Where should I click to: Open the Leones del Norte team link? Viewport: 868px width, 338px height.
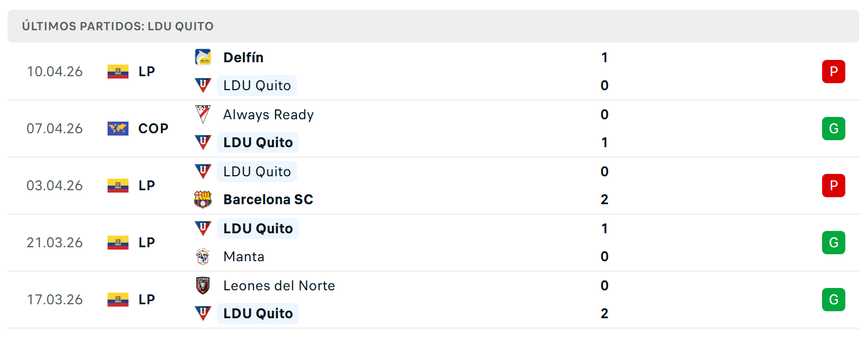[279, 286]
